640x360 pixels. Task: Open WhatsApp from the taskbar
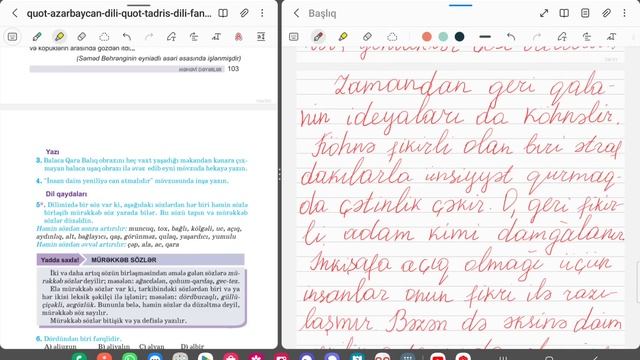130,357
